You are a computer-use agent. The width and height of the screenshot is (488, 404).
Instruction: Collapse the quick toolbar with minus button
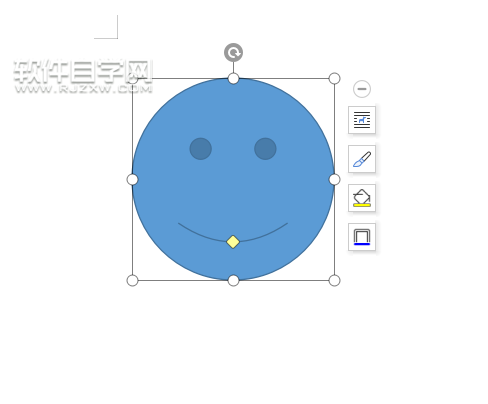tap(362, 89)
